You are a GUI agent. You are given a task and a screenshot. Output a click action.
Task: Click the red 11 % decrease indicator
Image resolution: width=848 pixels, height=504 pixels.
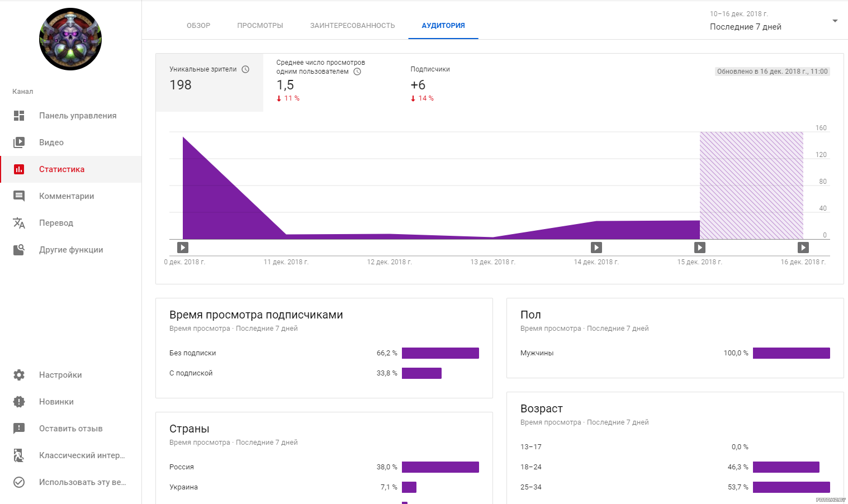pyautogui.click(x=288, y=98)
